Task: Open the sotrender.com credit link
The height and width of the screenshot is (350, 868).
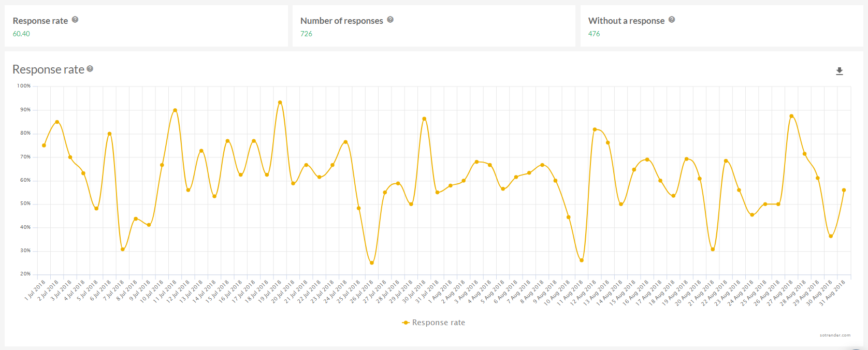Action: [835, 336]
